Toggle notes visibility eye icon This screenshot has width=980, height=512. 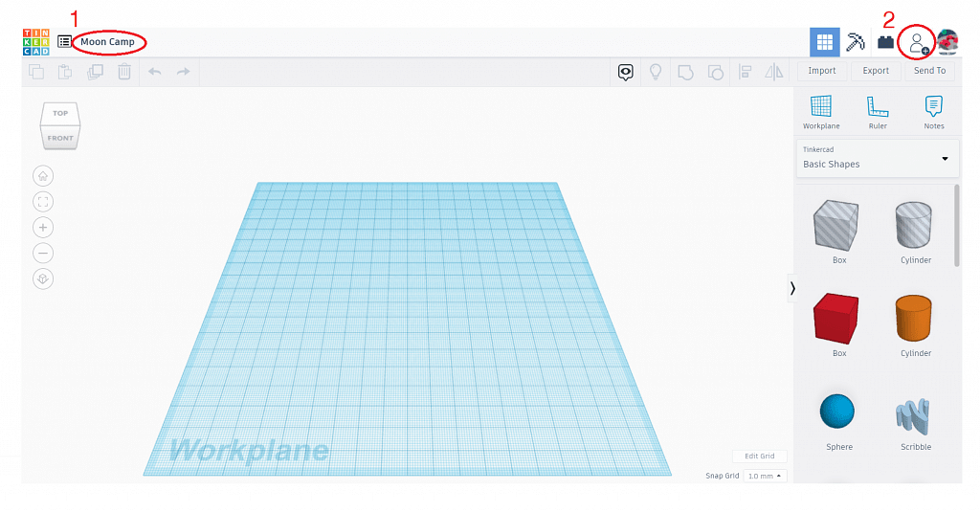[626, 72]
